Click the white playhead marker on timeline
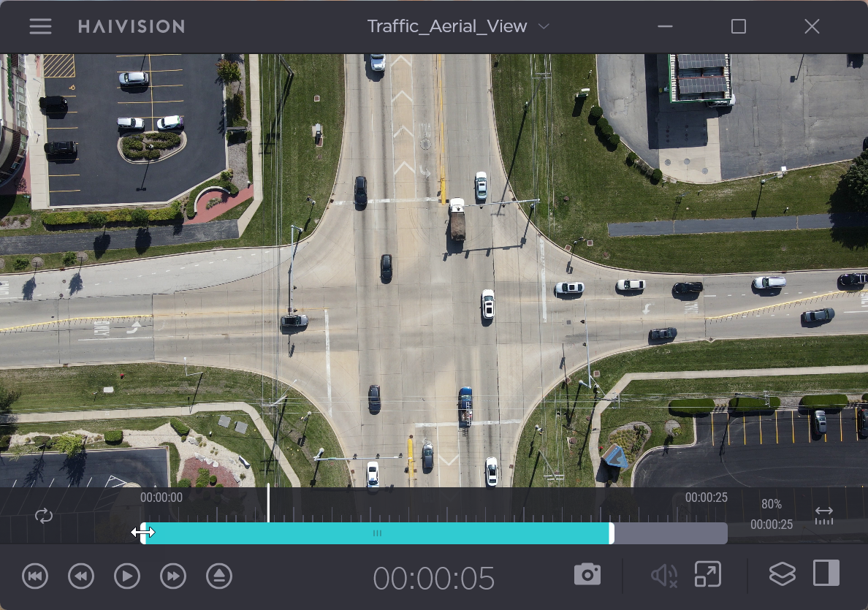This screenshot has height=610, width=868. pyautogui.click(x=268, y=504)
